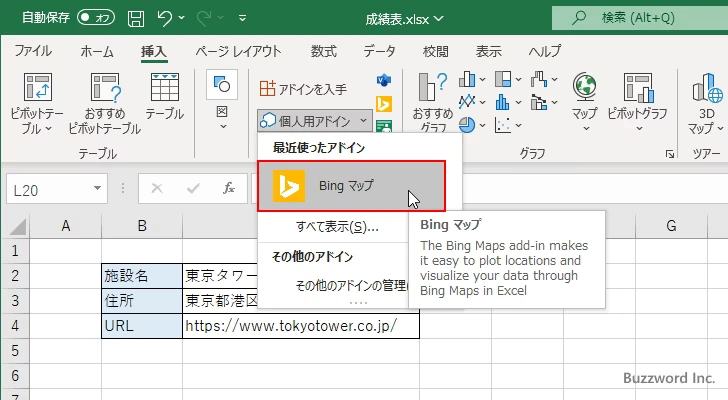Click the 3D マップ icon
The width and height of the screenshot is (728, 400).
click(708, 87)
